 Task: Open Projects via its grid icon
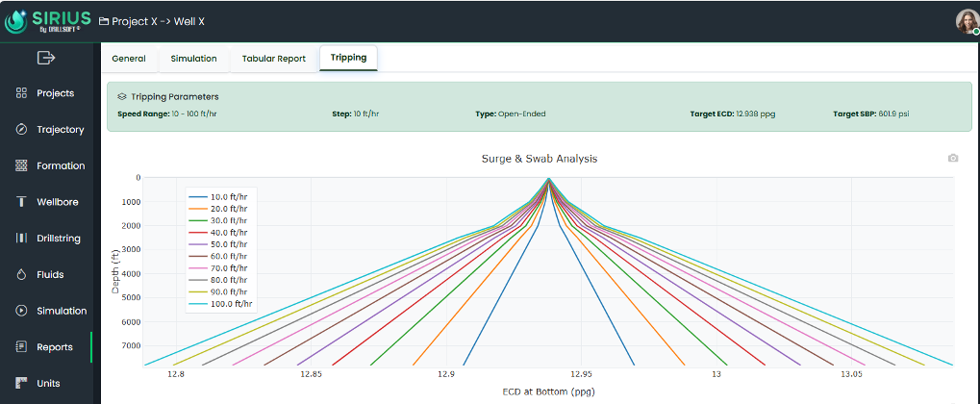pos(21,93)
